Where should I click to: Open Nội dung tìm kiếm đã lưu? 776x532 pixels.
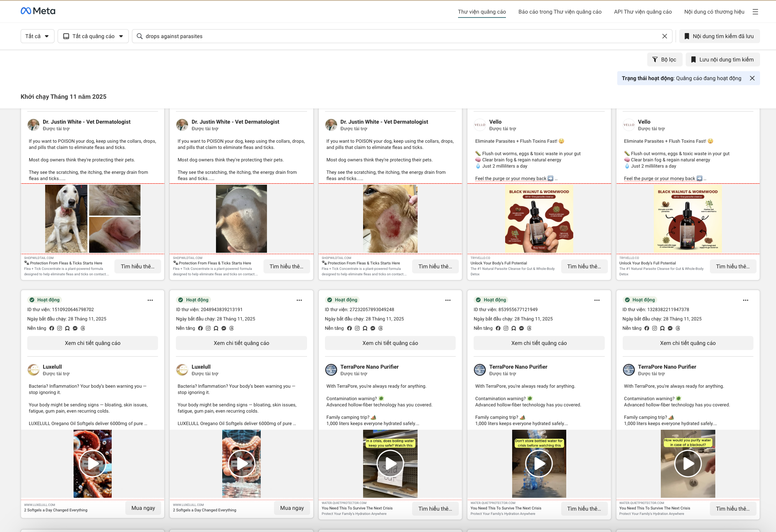pos(719,36)
